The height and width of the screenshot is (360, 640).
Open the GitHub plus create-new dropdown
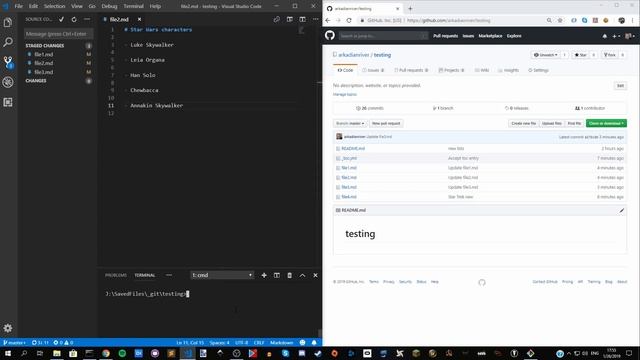(x=616, y=36)
